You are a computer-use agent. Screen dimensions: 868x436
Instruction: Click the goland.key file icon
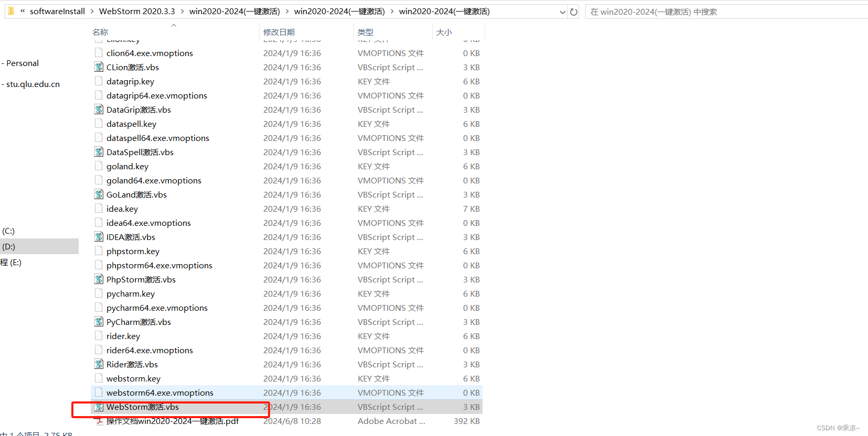[x=99, y=166]
